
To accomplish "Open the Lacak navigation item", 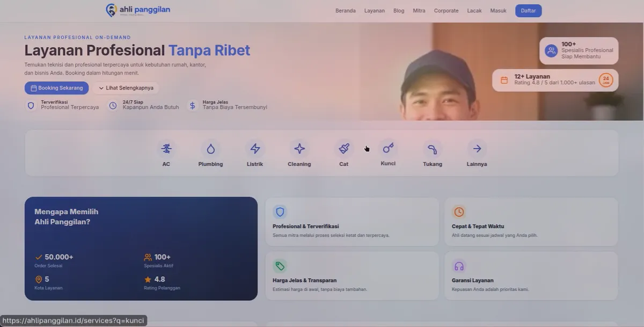I will click(x=474, y=11).
